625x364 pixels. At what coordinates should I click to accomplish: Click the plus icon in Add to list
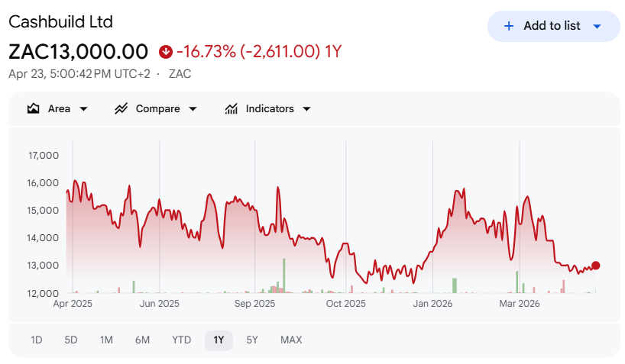pos(509,26)
